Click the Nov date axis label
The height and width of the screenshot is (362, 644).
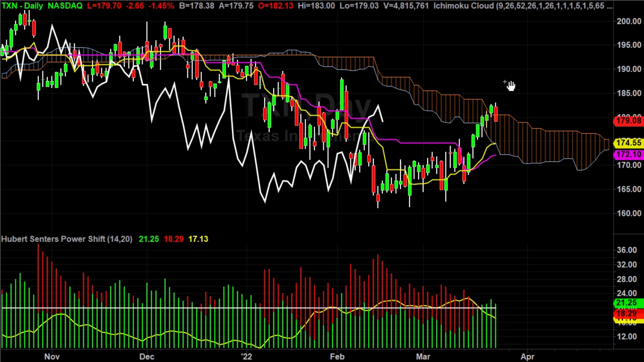point(52,356)
